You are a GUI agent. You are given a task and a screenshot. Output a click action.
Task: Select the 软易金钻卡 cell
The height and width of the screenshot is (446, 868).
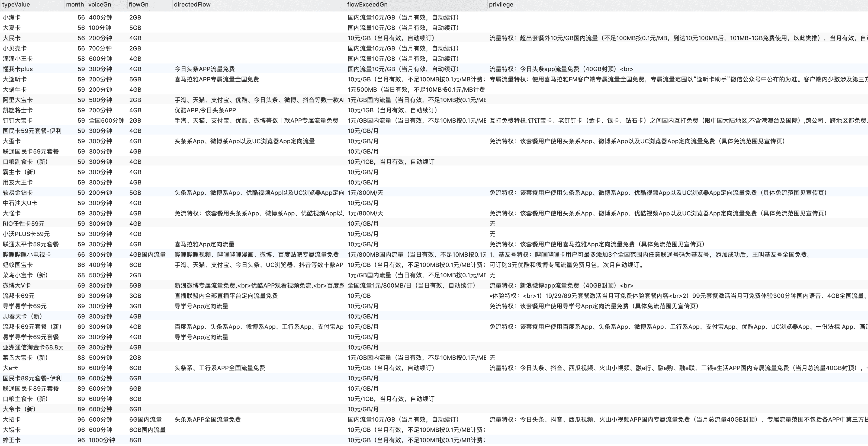pos(18,193)
